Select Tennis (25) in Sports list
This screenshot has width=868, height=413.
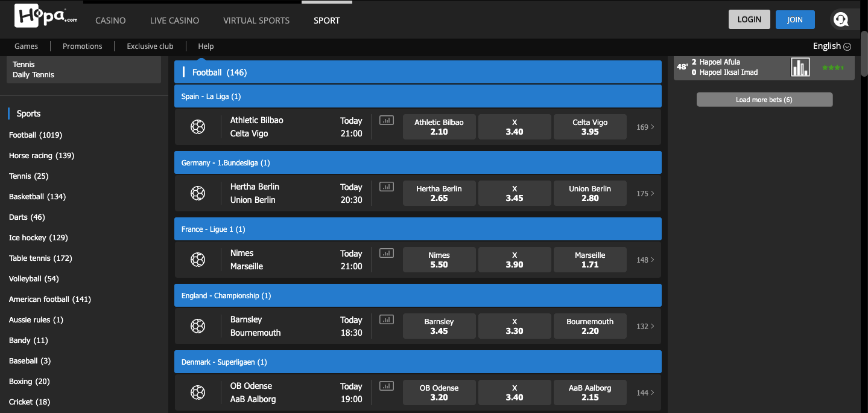point(29,176)
